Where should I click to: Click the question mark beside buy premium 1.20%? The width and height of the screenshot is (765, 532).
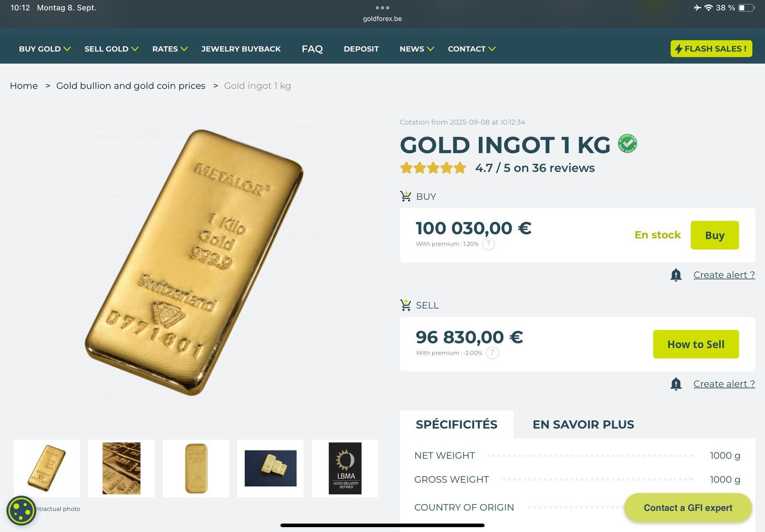488,244
